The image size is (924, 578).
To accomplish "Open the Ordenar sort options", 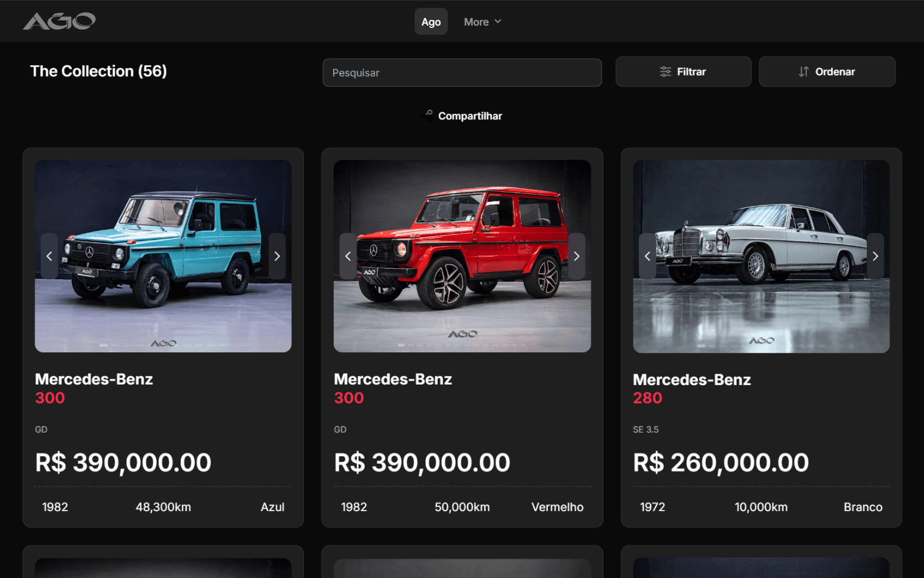I will point(827,72).
